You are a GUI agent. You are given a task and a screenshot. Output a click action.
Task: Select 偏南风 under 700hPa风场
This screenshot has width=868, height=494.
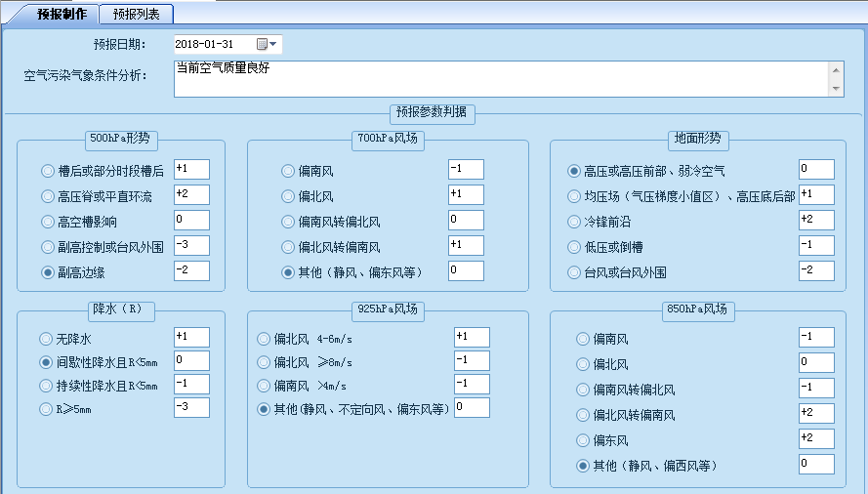pyautogui.click(x=288, y=171)
